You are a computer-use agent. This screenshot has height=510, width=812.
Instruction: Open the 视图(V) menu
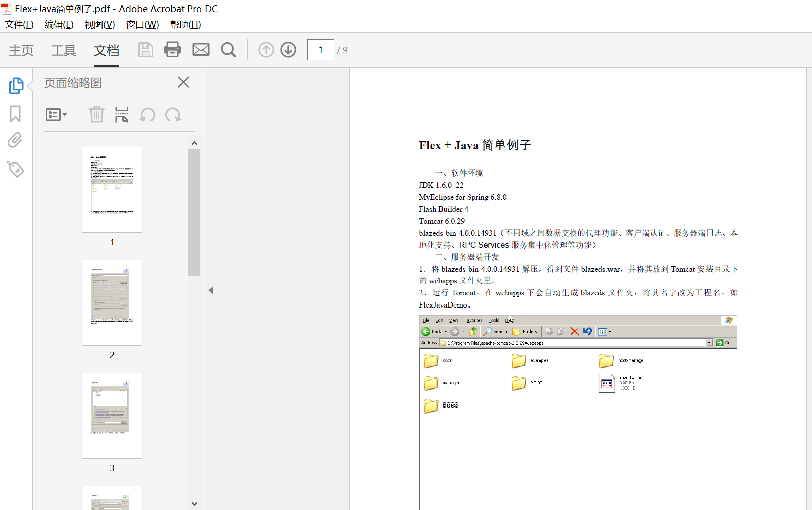click(99, 25)
